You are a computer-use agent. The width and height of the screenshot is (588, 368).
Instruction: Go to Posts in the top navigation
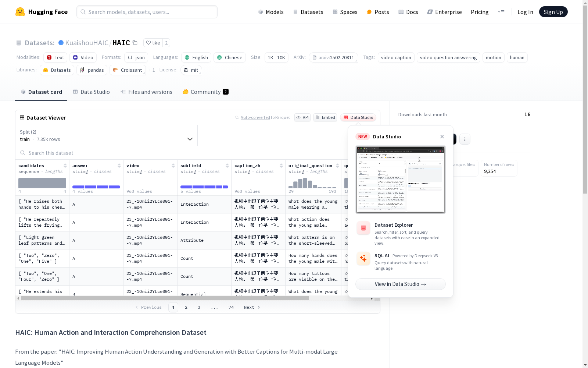pyautogui.click(x=378, y=12)
